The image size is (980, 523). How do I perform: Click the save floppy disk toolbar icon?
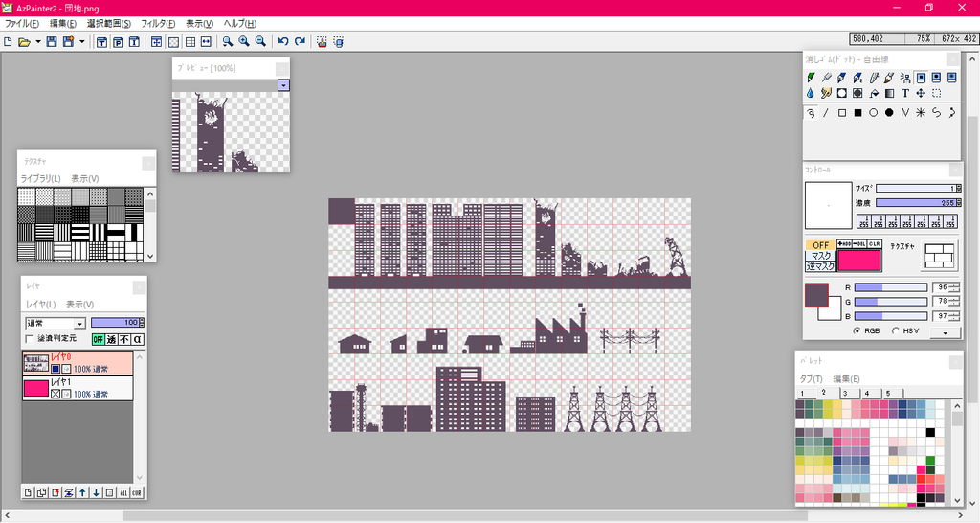52,42
